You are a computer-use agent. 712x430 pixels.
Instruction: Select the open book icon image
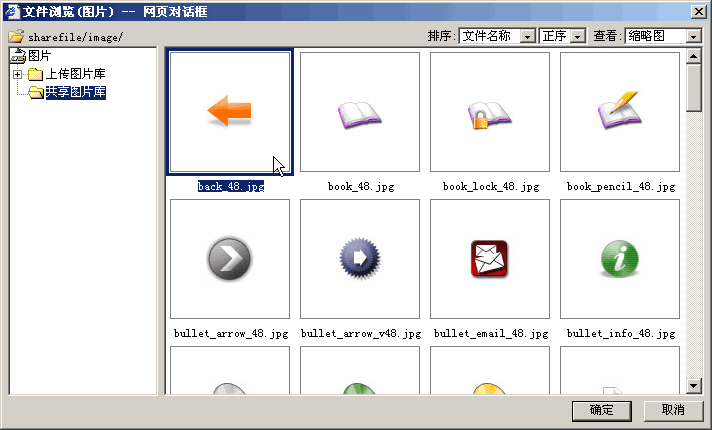[360, 112]
